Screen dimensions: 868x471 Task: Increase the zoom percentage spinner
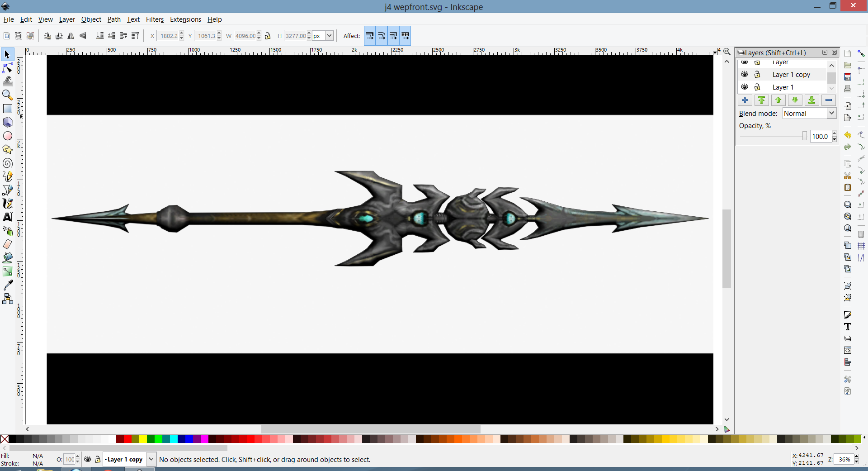856,457
